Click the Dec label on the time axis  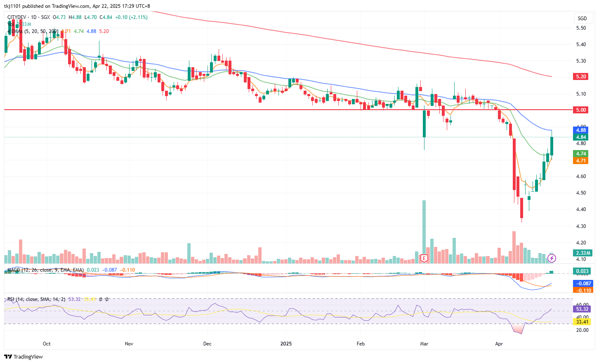[207, 344]
